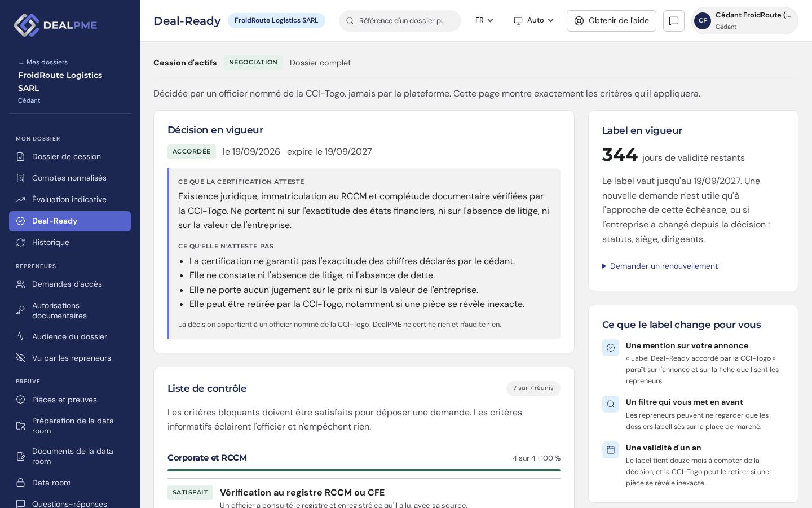Click the ACCORDÉE status badge
This screenshot has height=508, width=812.
click(x=192, y=152)
